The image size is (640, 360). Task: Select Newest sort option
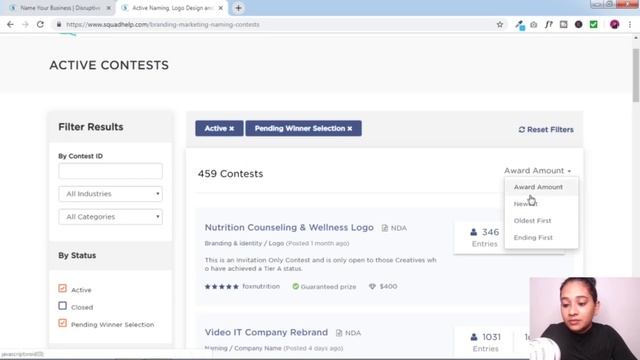pos(541,204)
